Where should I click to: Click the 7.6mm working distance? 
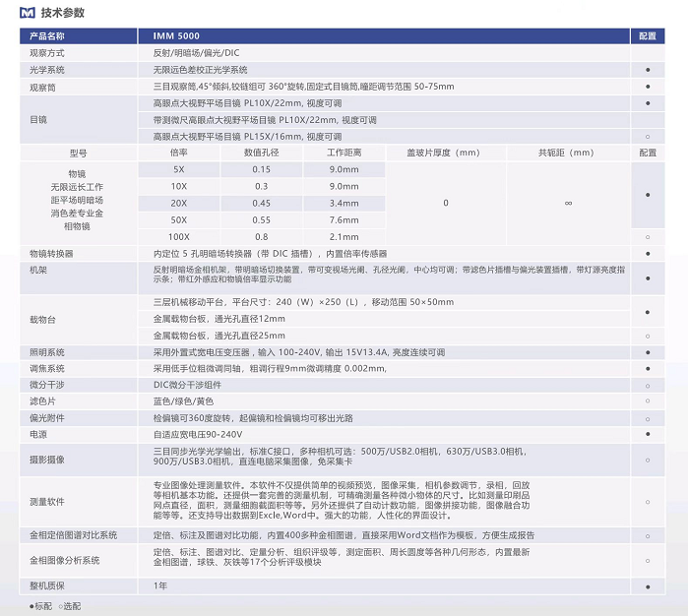pos(344,219)
